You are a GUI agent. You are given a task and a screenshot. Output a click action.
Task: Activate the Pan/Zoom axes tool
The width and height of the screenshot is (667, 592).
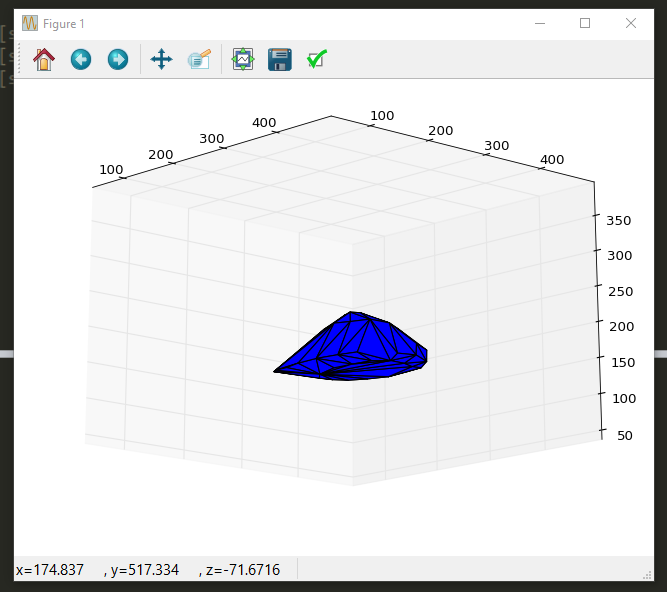click(x=162, y=59)
